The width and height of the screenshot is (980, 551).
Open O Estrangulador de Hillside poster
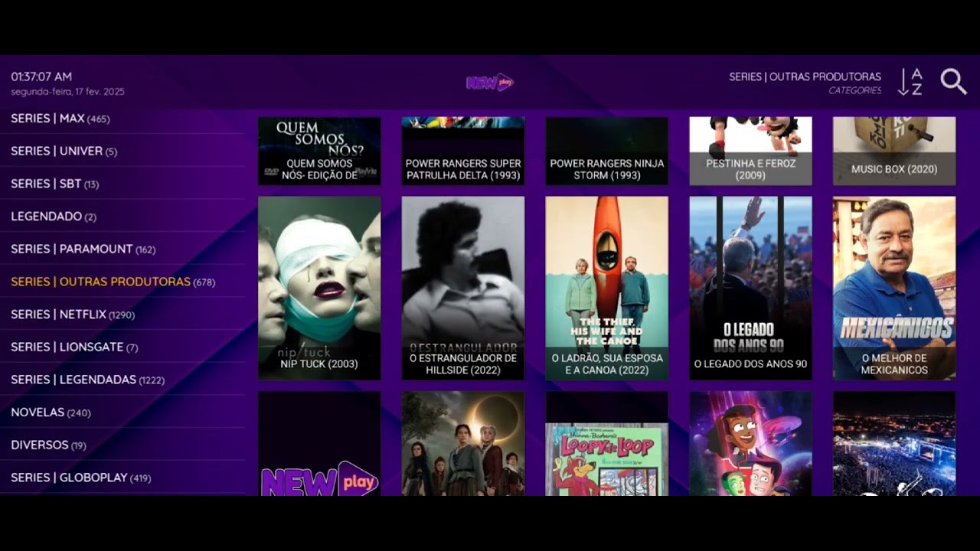(463, 289)
